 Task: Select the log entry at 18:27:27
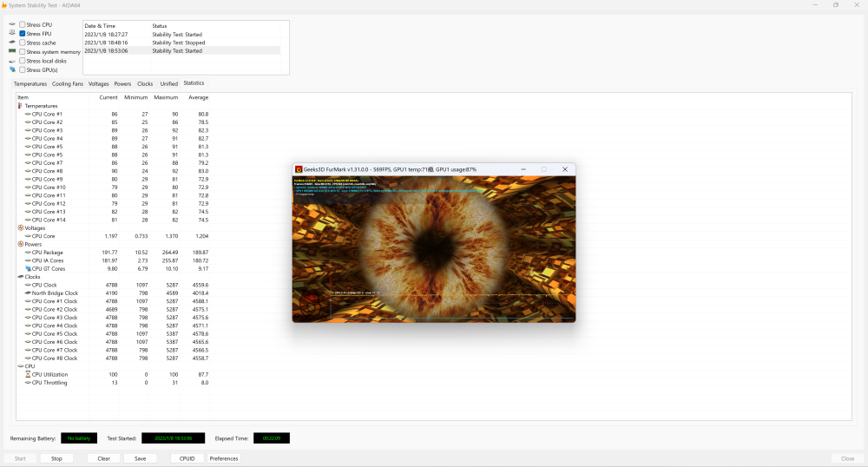click(182, 35)
